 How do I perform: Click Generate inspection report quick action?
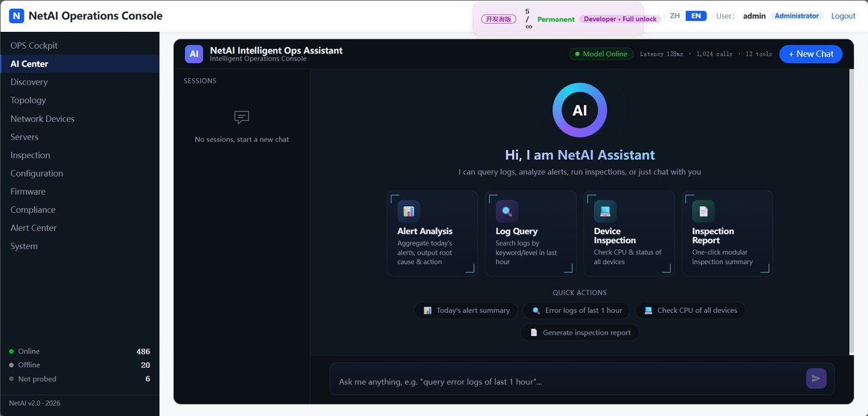click(580, 333)
